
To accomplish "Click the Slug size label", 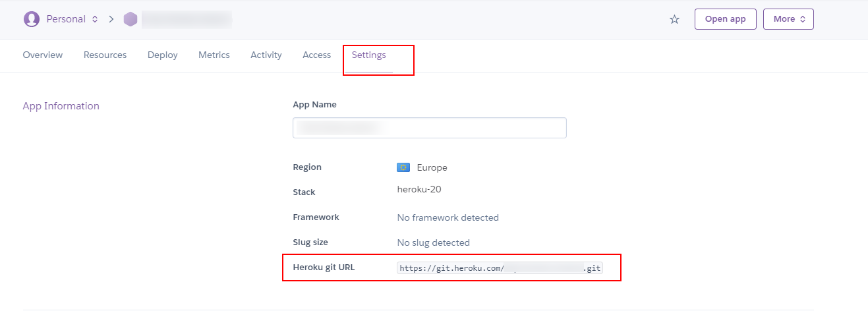I will (x=310, y=242).
